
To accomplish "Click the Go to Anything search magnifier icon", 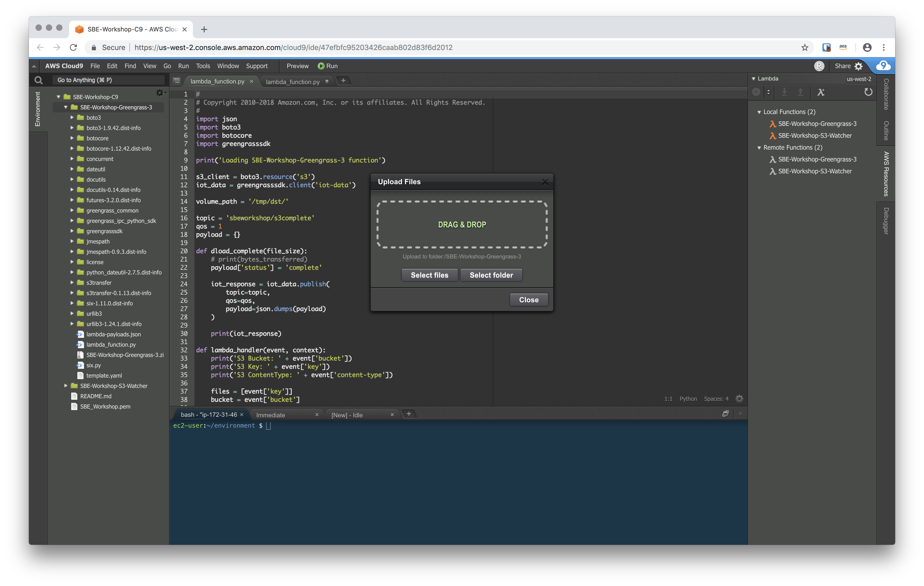I will (x=38, y=80).
